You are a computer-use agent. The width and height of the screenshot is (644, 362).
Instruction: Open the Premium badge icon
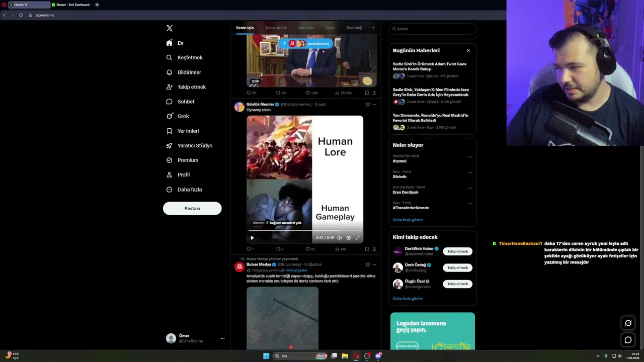[x=170, y=160]
